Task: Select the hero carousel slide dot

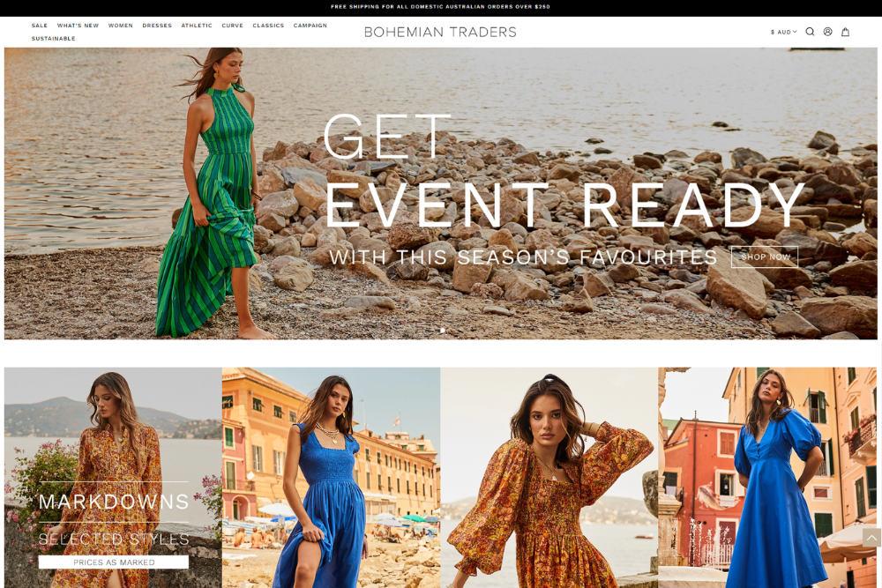Action: click(443, 331)
